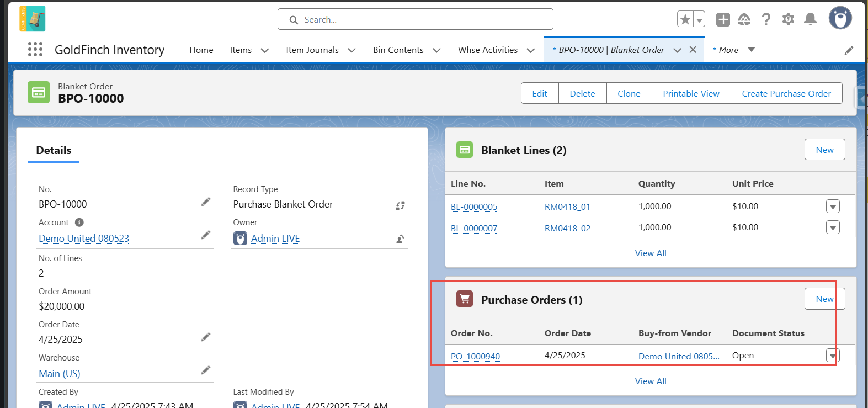
Task: Show actions menu for PO-1000940
Action: [x=833, y=356]
